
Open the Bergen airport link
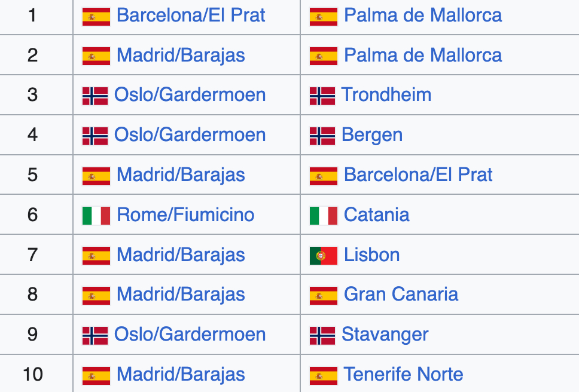coord(371,135)
